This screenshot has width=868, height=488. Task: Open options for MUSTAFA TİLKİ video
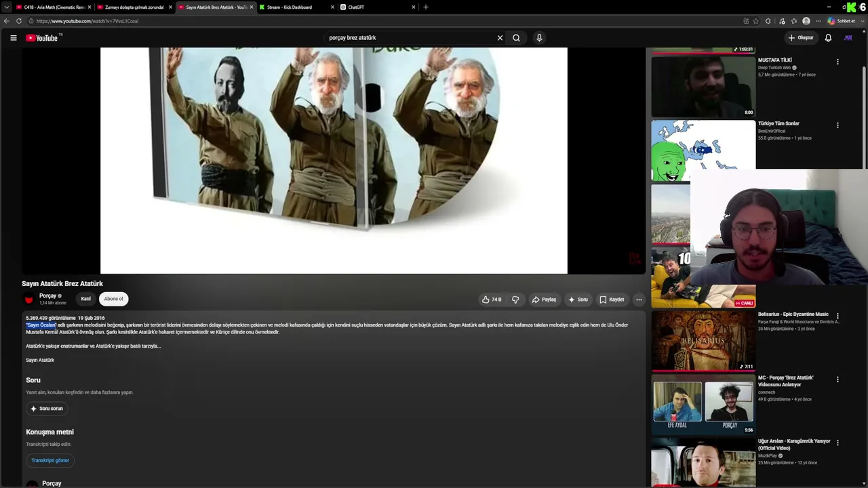click(x=837, y=62)
